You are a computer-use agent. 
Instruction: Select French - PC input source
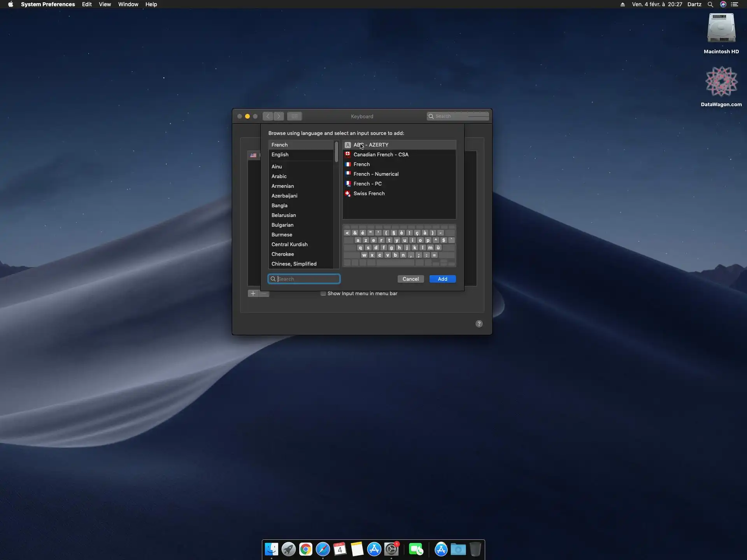click(367, 184)
